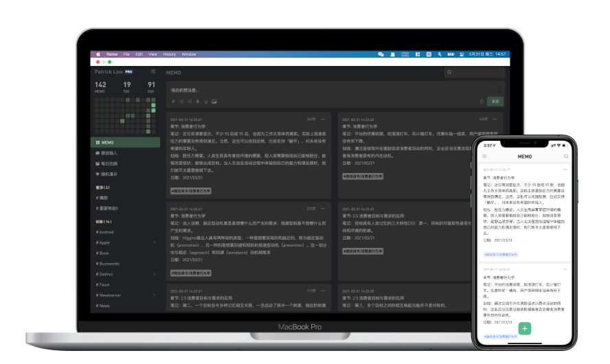Open more options on the 14:33:41 memo
610x364 pixels.
coord(322,209)
